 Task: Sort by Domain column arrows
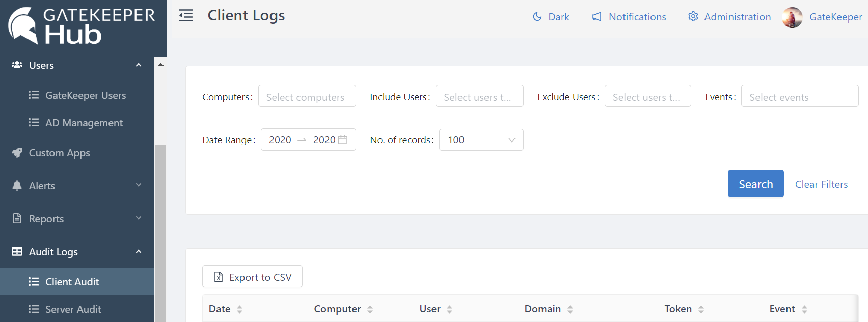tap(570, 309)
